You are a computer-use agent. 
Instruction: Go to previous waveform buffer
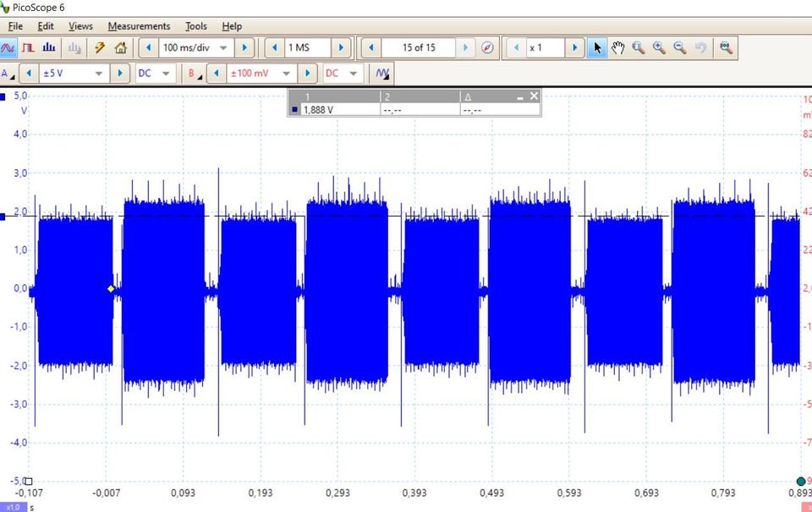[x=370, y=47]
